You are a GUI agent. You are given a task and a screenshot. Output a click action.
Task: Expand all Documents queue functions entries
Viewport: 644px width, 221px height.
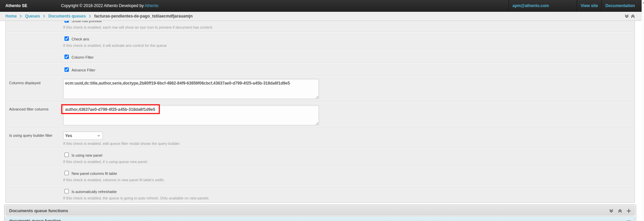point(611,211)
